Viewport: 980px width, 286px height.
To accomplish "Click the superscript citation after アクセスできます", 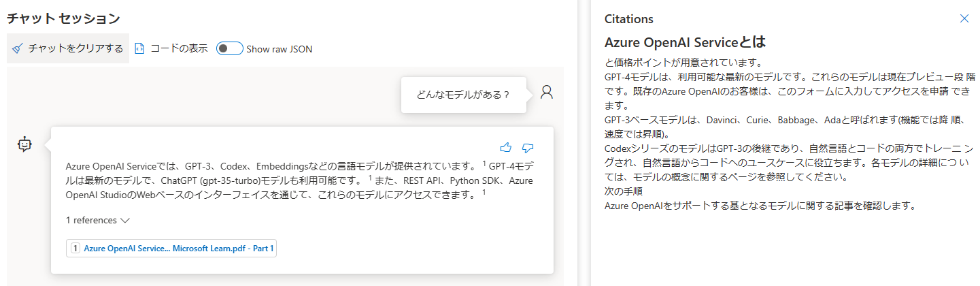I will (x=483, y=193).
